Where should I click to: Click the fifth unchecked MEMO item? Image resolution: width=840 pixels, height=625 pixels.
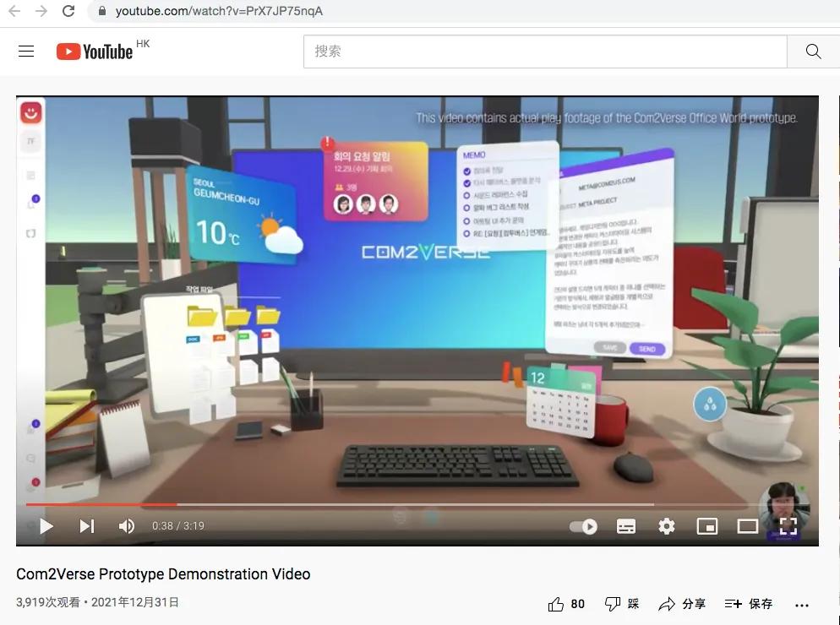(x=494, y=220)
